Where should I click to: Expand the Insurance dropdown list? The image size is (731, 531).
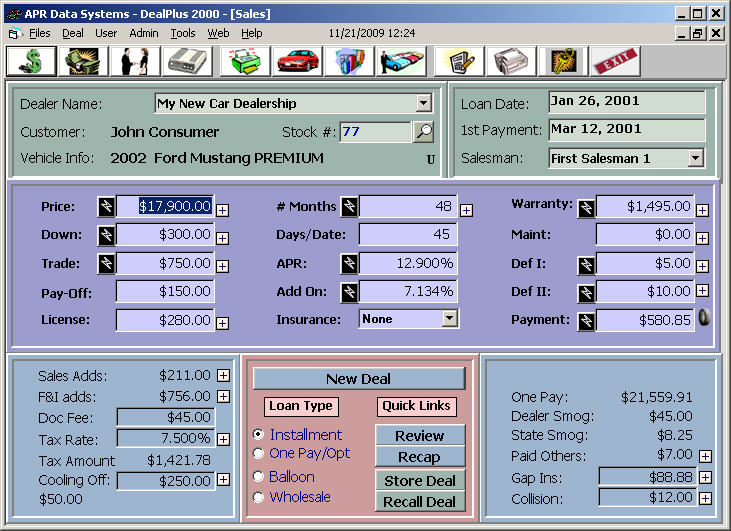[x=449, y=319]
